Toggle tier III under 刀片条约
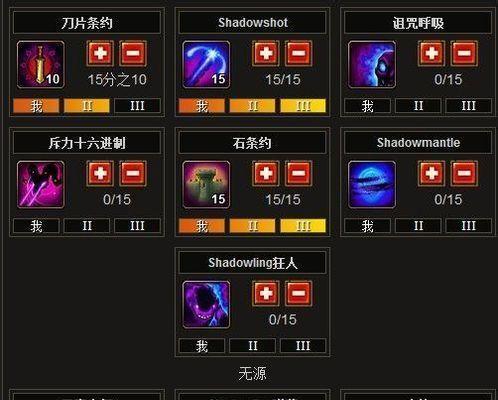The height and width of the screenshot is (400, 498). 137,106
